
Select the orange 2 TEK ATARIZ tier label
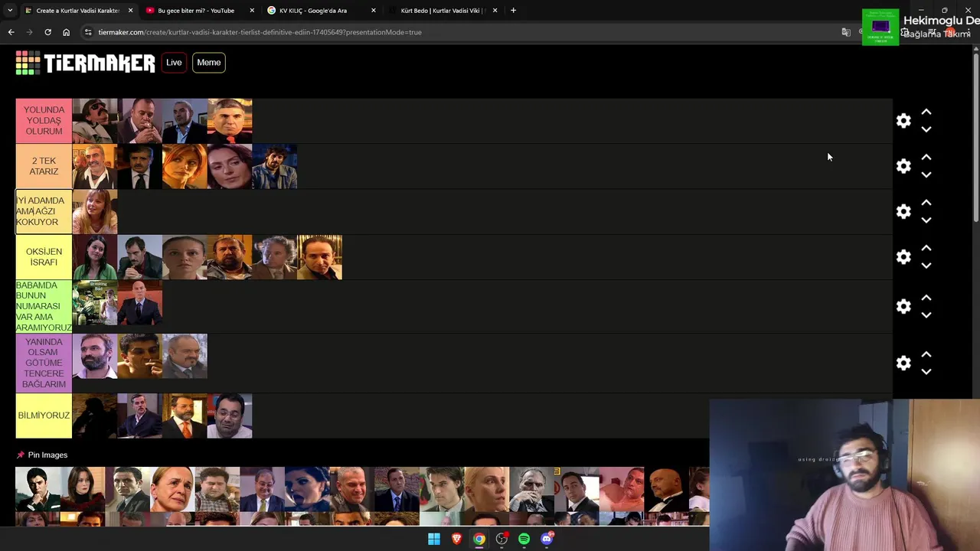(44, 166)
